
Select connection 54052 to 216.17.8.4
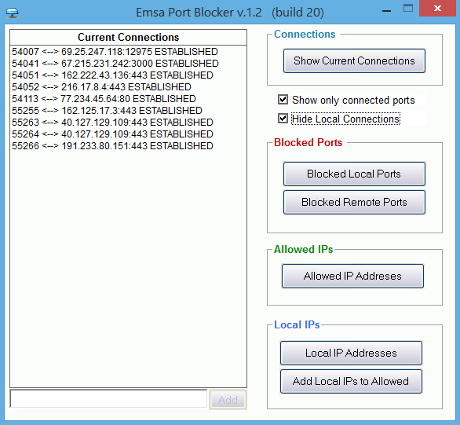(101, 87)
